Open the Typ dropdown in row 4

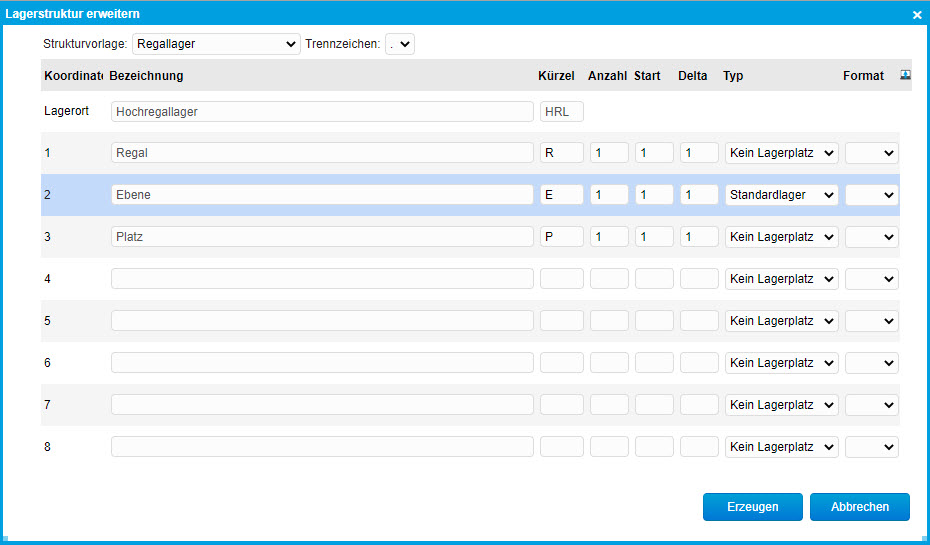782,279
